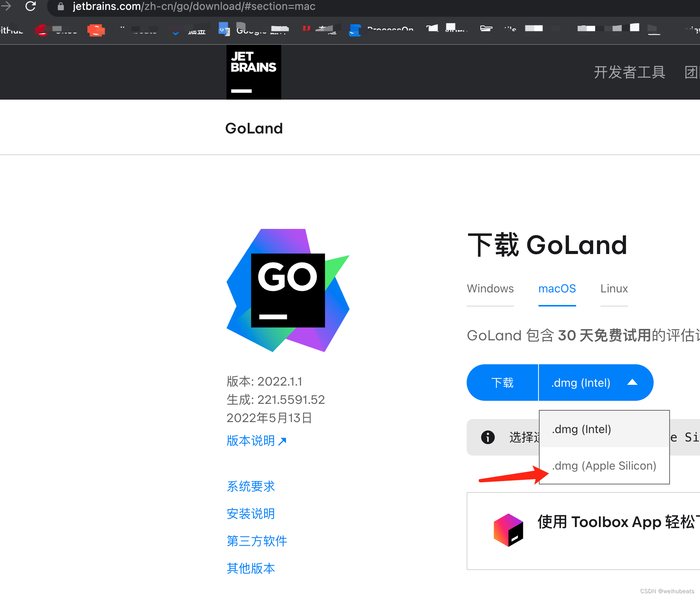Open the 开发者工具 navigation menu
Viewport: 700px width, 597px height.
[x=629, y=72]
